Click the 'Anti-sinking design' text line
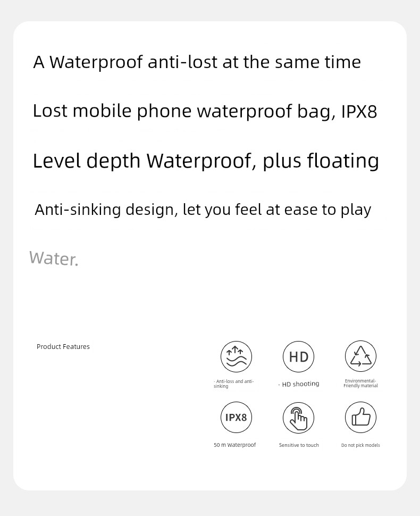Viewport: 420px width, 516px height. coord(203,210)
